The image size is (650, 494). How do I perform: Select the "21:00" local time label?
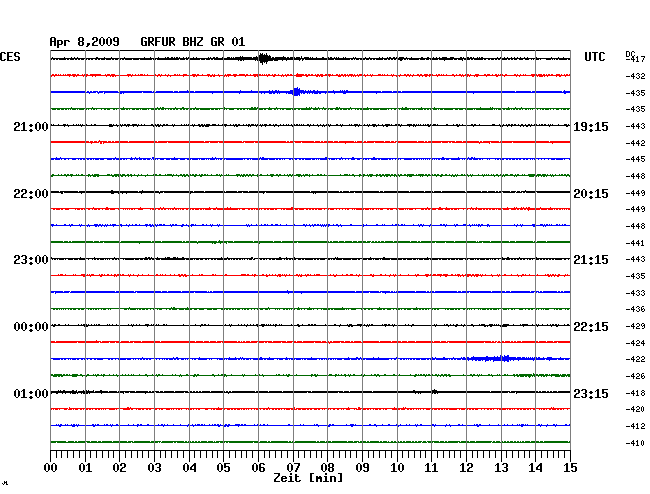coord(31,126)
